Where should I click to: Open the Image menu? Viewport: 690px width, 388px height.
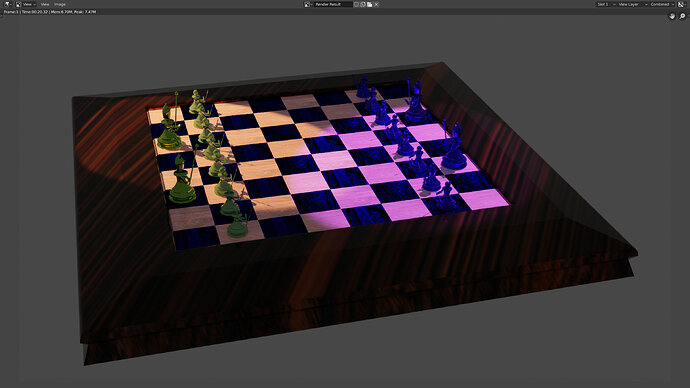point(60,4)
